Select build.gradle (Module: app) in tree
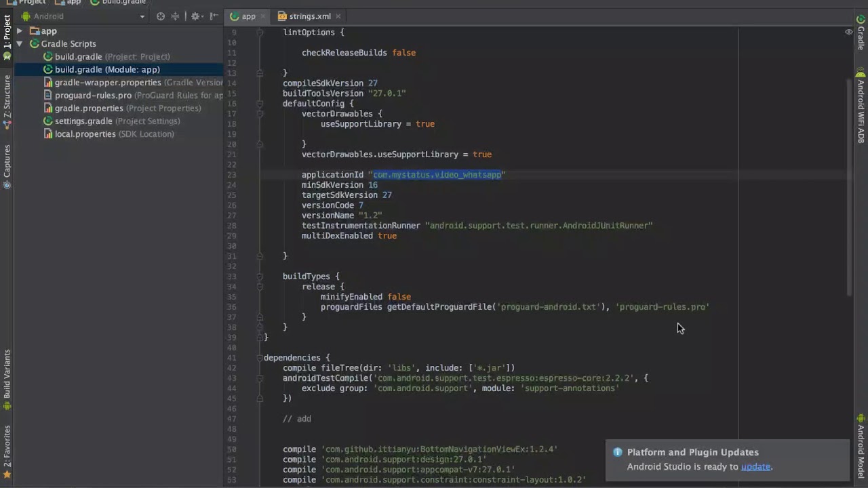The image size is (868, 488). [102, 70]
